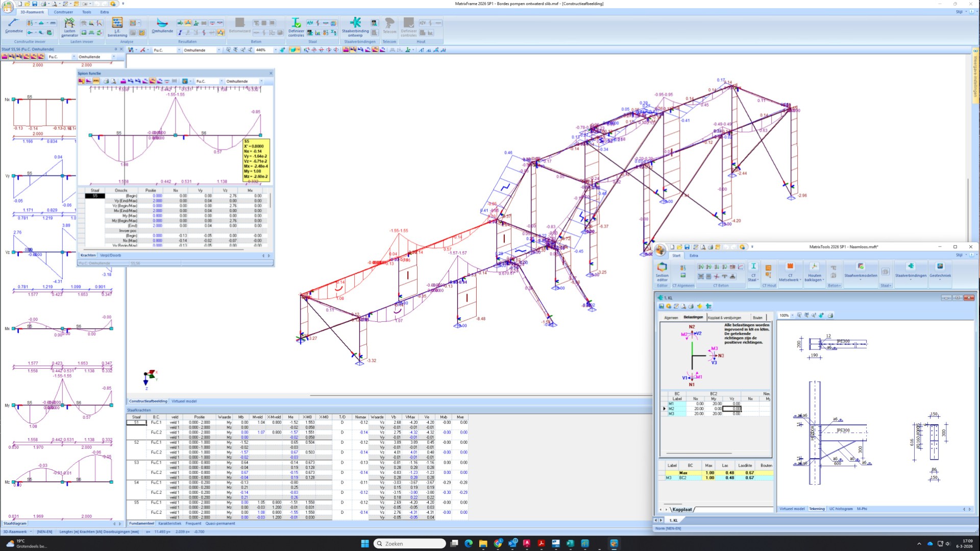Click the Save icon in MatrixTools quick access
980x551 pixels.
[687, 247]
